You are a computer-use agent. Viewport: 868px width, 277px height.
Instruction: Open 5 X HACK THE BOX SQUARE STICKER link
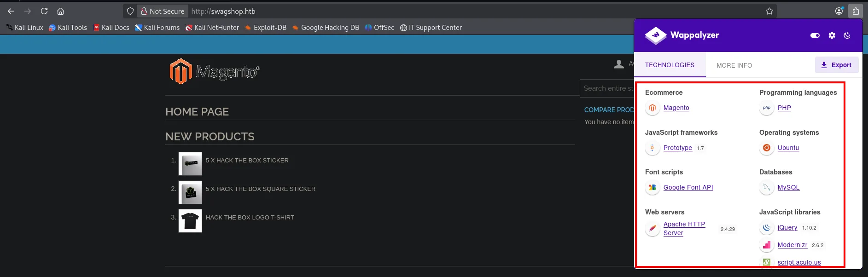click(x=261, y=189)
